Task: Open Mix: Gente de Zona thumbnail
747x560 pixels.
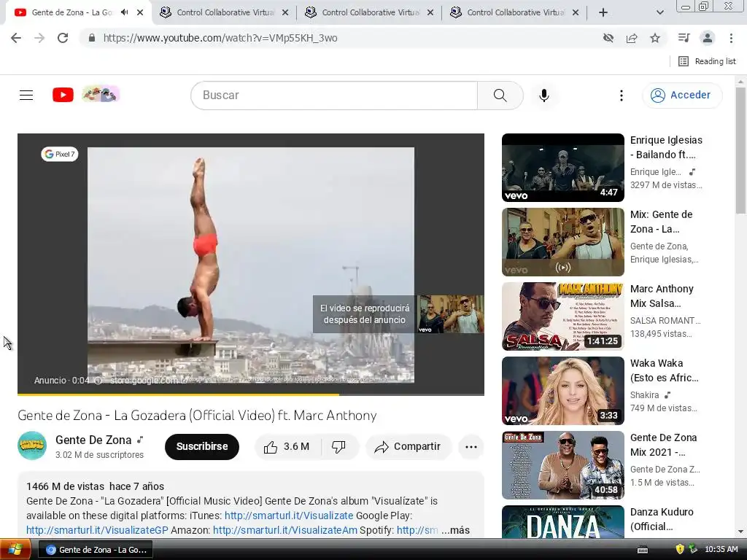Action: click(x=562, y=242)
